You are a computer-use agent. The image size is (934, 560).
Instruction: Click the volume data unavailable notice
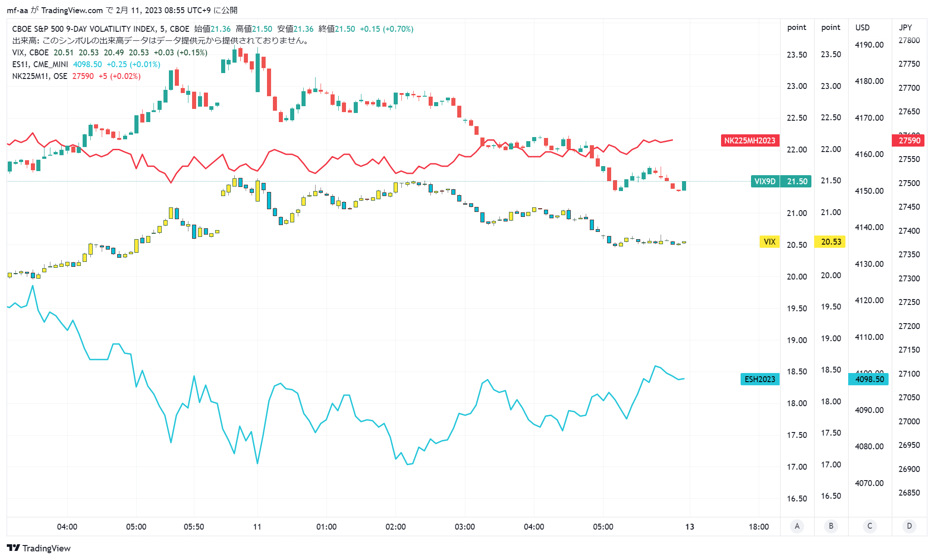pos(162,41)
